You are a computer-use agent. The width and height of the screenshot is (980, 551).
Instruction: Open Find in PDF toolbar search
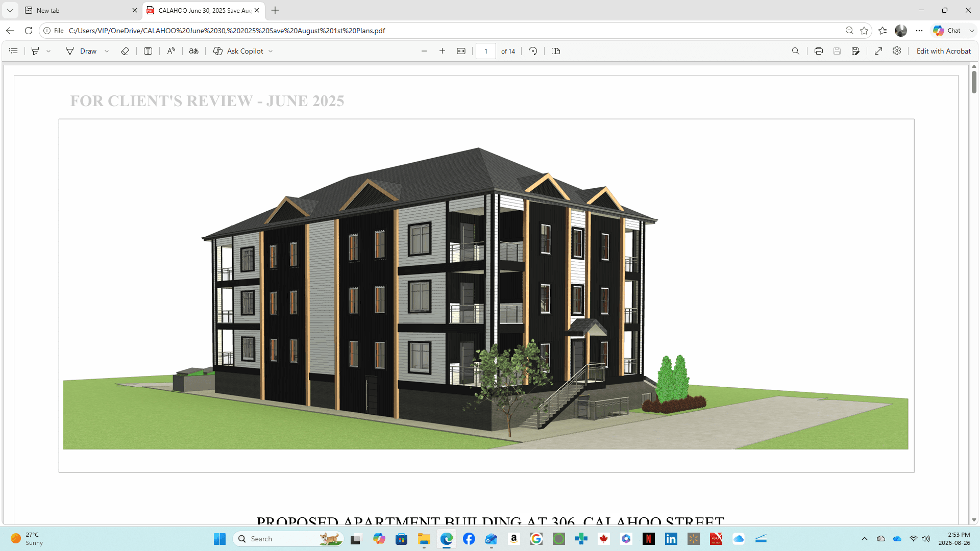tap(796, 51)
